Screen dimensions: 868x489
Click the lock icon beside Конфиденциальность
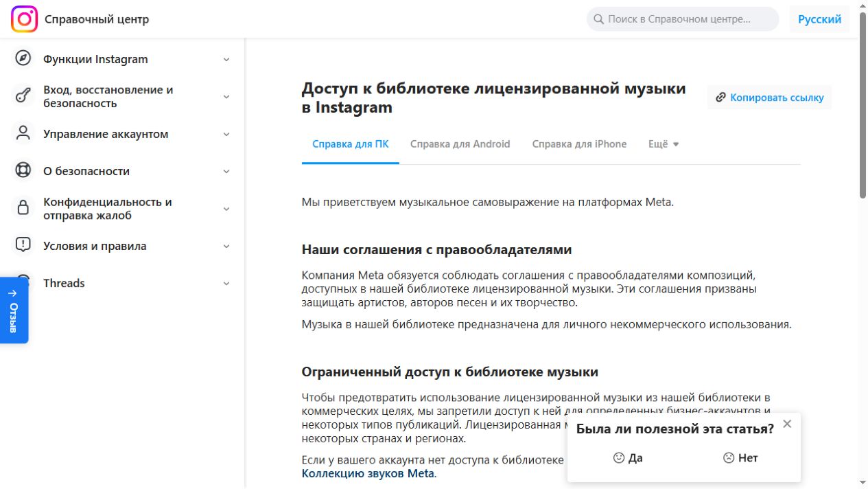coord(23,208)
